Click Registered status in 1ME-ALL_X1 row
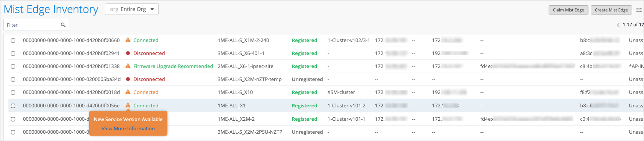 tap(305, 105)
